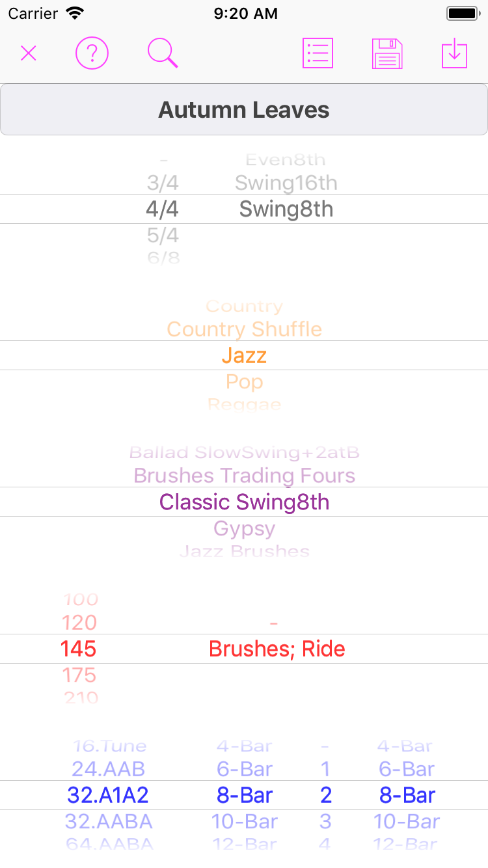
Task: Select 3 in the count picker
Action: coord(325,821)
